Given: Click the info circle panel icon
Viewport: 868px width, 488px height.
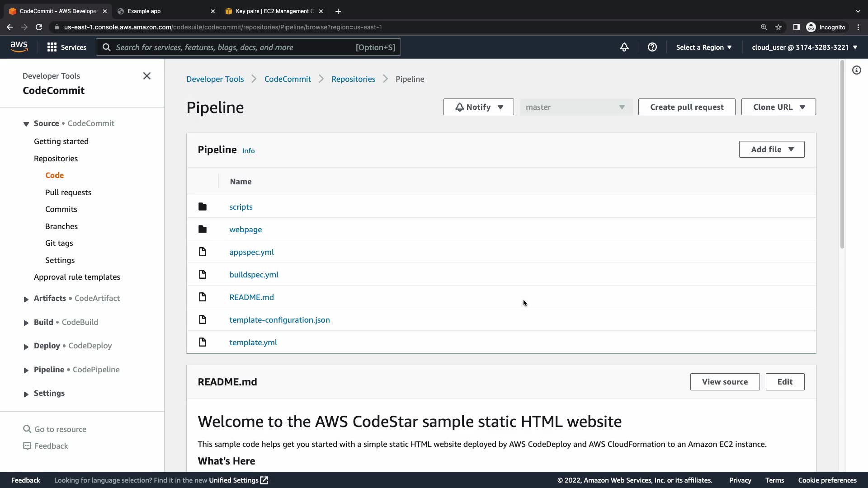Looking at the screenshot, I should (x=856, y=70).
